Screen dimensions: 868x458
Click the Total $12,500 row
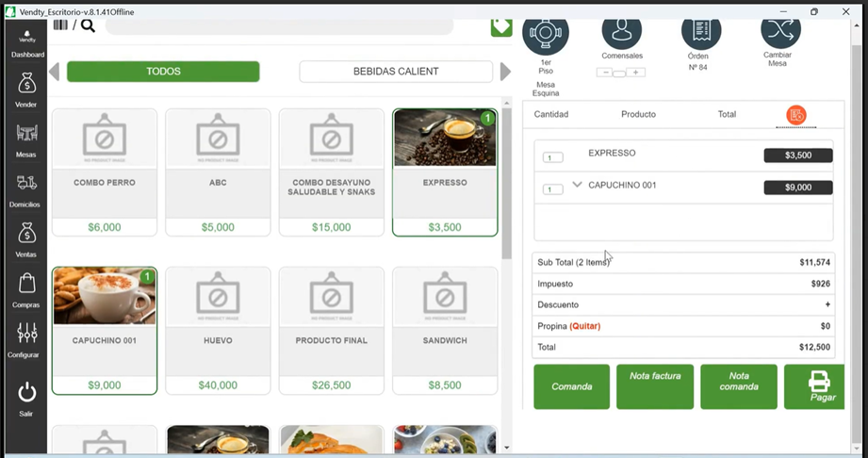tap(683, 347)
